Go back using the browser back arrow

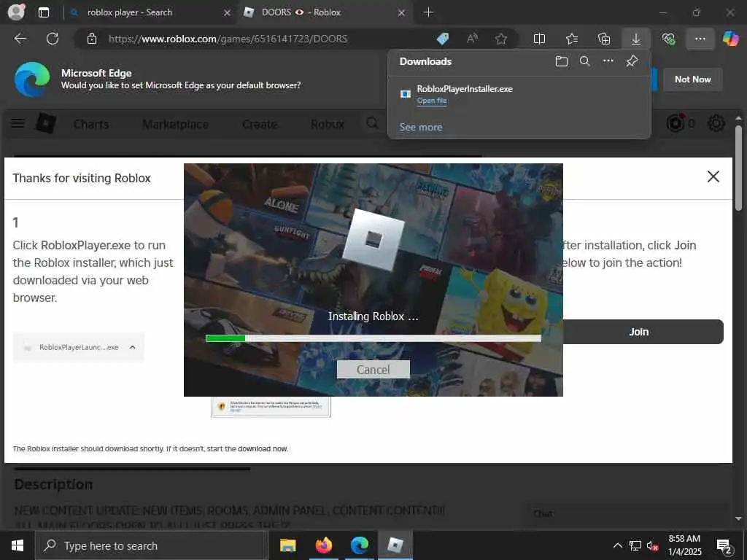pos(20,39)
